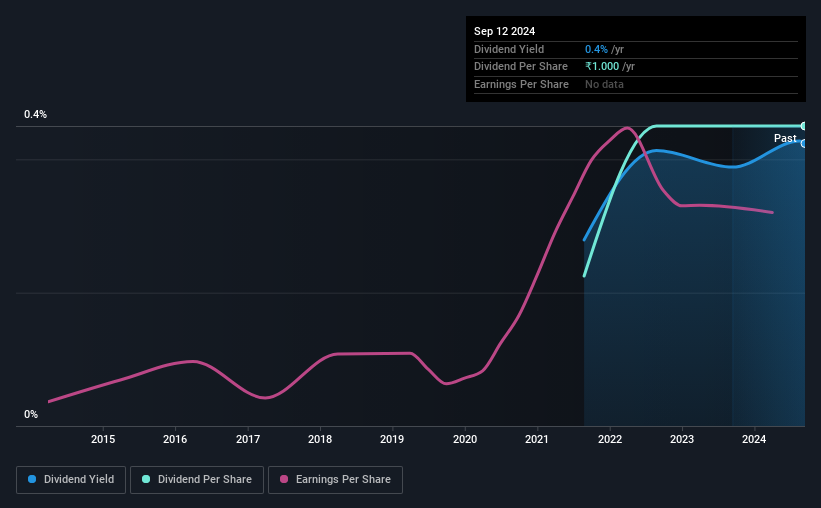Click the 'No data' Earnings Per Share tooltip value
Screen dimensions: 821x508
(604, 84)
